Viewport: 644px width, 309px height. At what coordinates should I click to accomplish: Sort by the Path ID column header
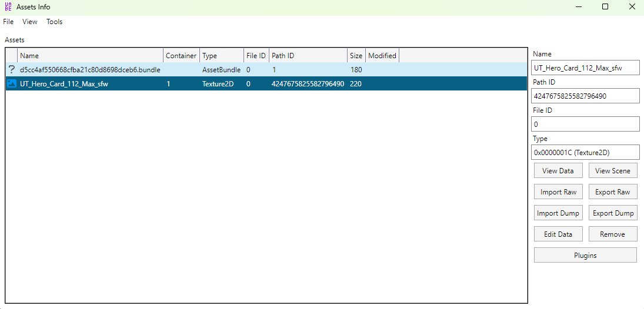point(308,56)
